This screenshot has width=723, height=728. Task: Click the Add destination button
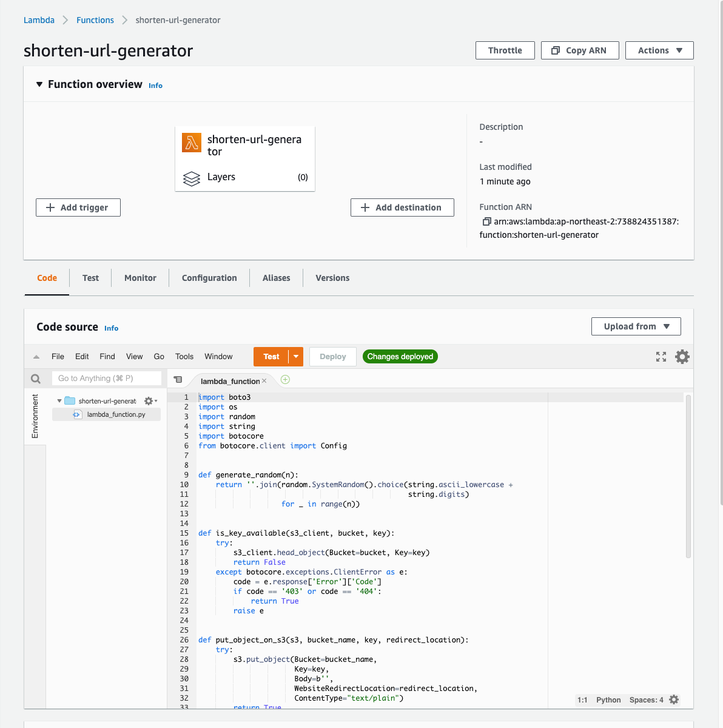[402, 207]
